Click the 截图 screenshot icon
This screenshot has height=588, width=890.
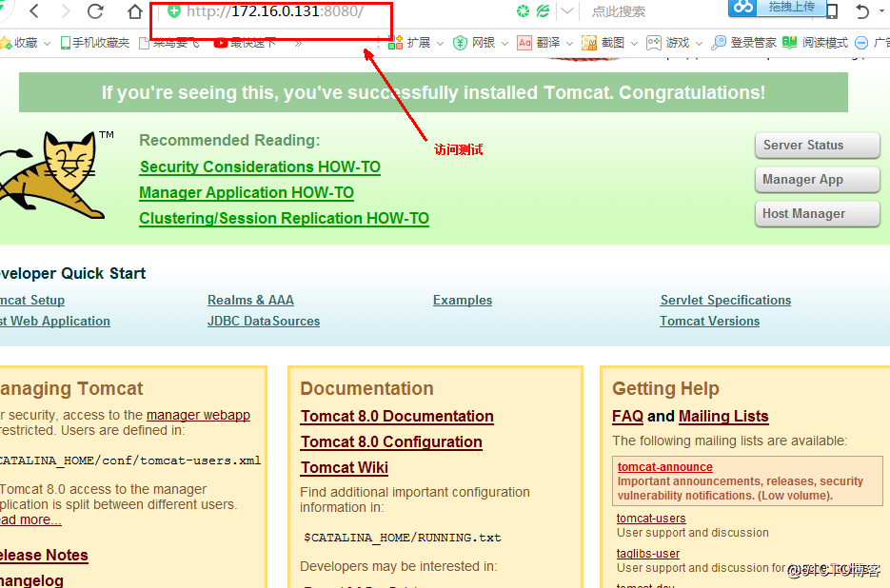point(589,43)
